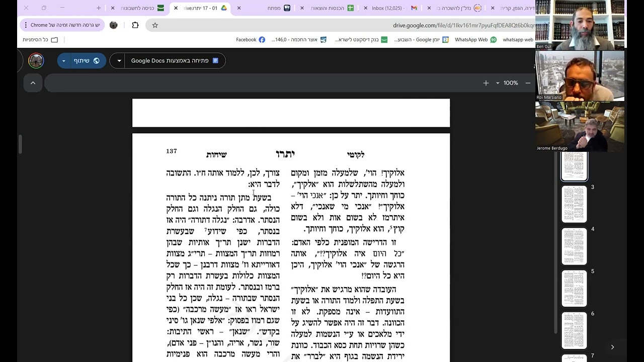This screenshot has width=644, height=362.
Task: Close the מפתח tab
Action: tap(239, 8)
